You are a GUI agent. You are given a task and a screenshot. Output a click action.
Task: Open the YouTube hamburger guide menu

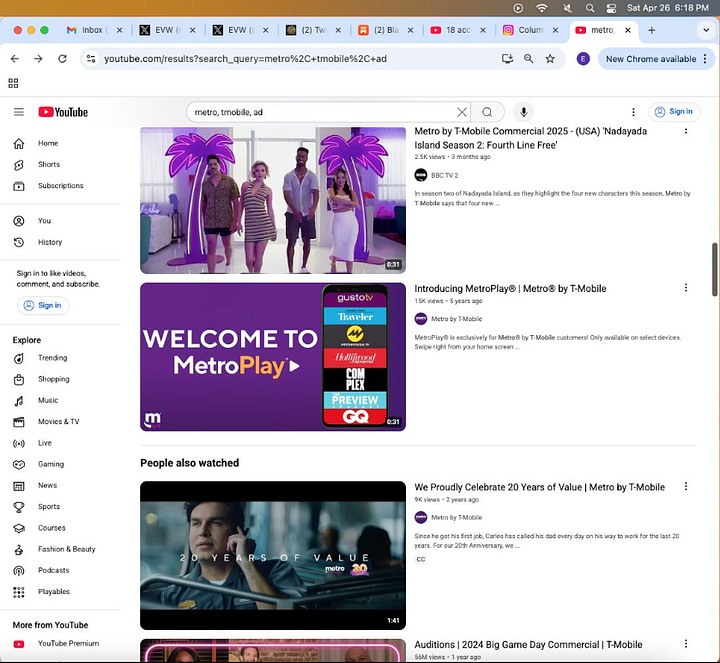pos(19,112)
